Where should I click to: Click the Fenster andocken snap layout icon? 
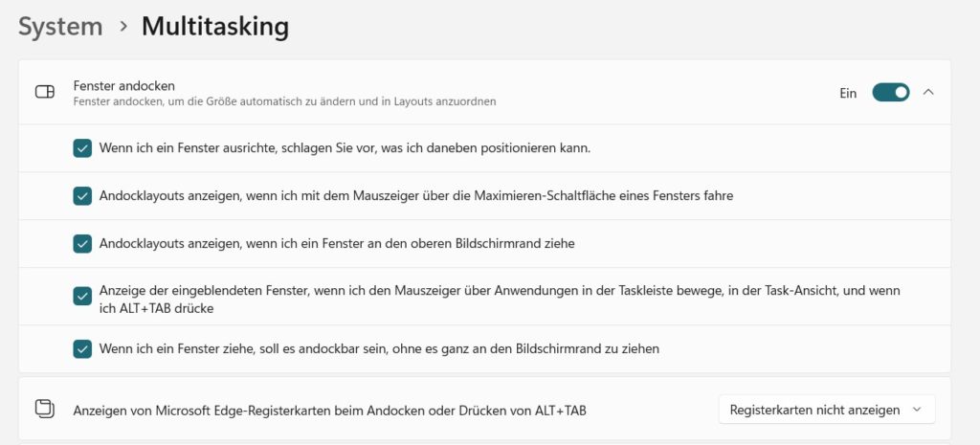point(44,93)
